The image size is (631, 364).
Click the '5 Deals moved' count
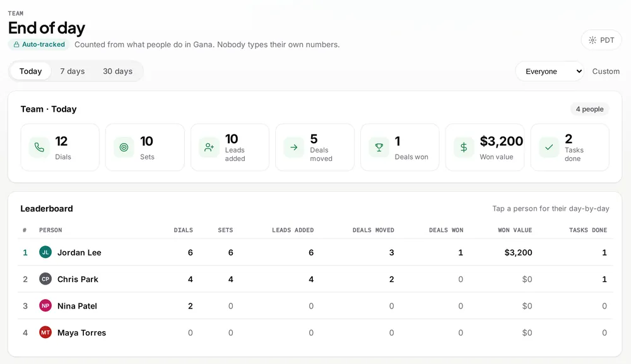(x=314, y=139)
